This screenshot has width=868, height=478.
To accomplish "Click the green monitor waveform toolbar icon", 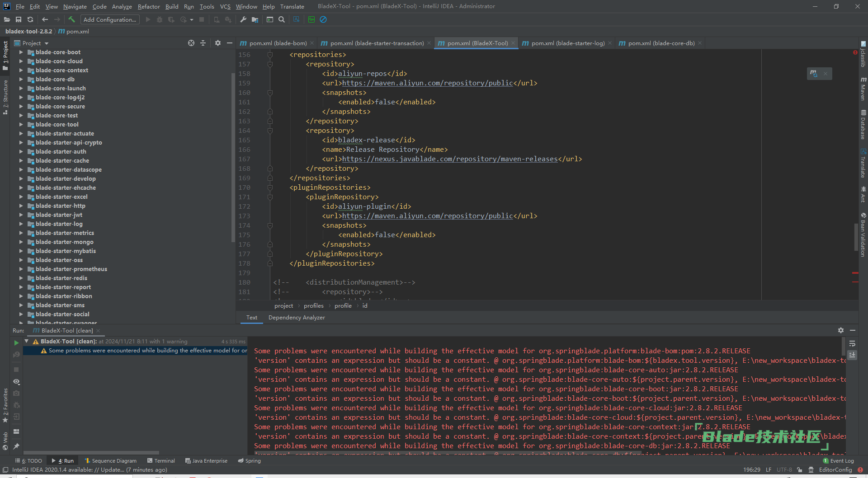I will (311, 19).
